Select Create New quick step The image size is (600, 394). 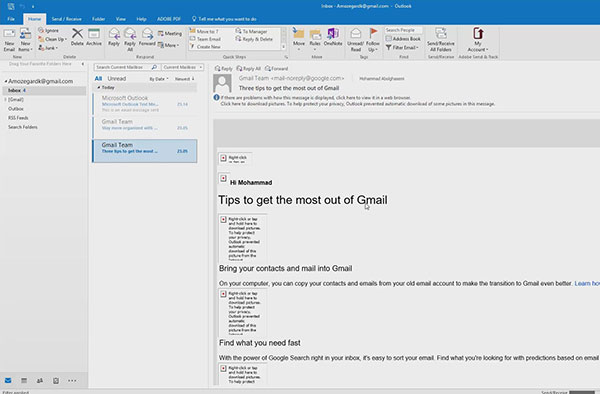[x=205, y=47]
